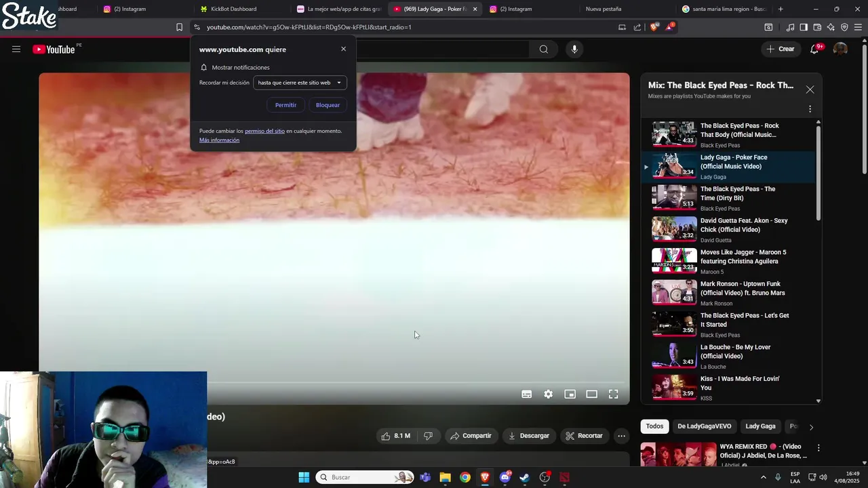Image resolution: width=868 pixels, height=488 pixels.
Task: Toggle the browser sidebar panel
Action: (804, 27)
